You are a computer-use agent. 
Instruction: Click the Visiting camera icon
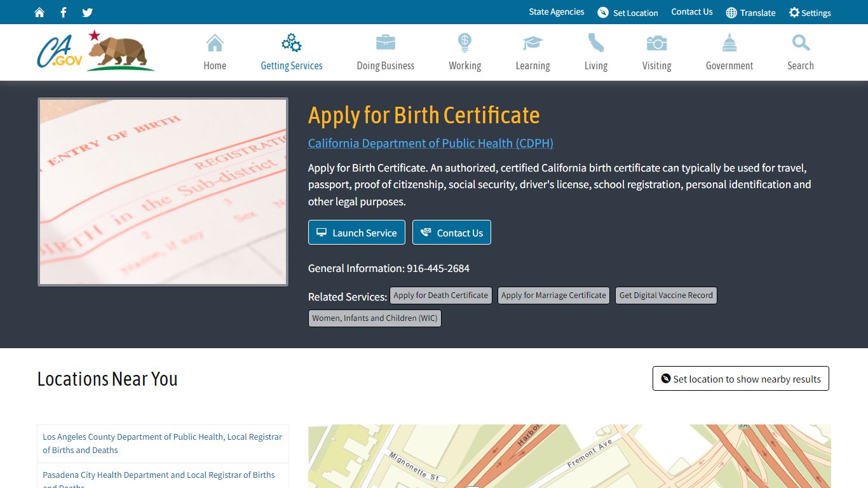(x=656, y=43)
